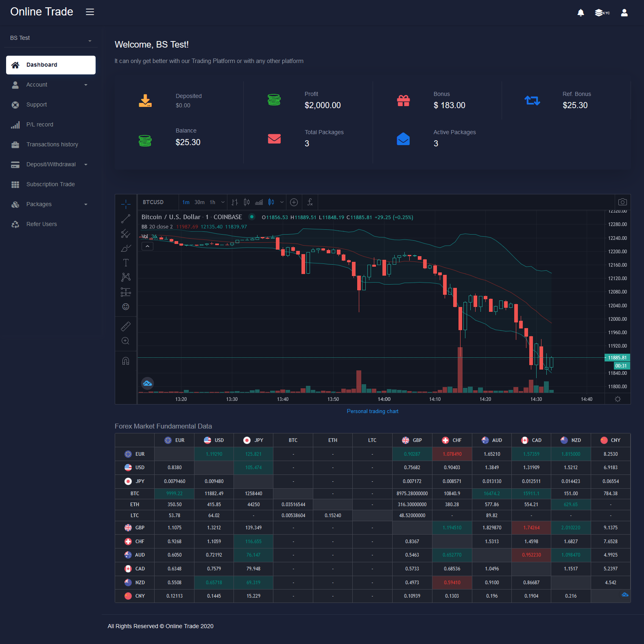The height and width of the screenshot is (644, 644).
Task: Open the user profile icon
Action: point(624,13)
